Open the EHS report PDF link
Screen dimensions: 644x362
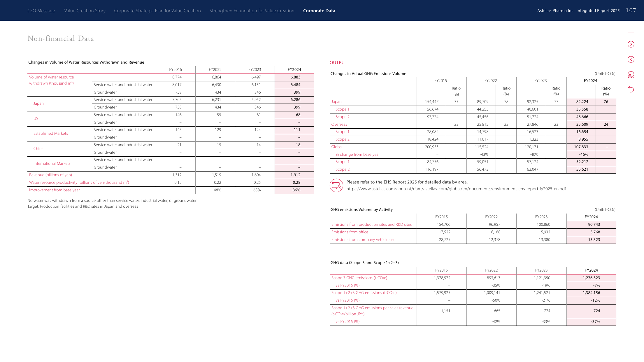pyautogui.click(x=456, y=189)
